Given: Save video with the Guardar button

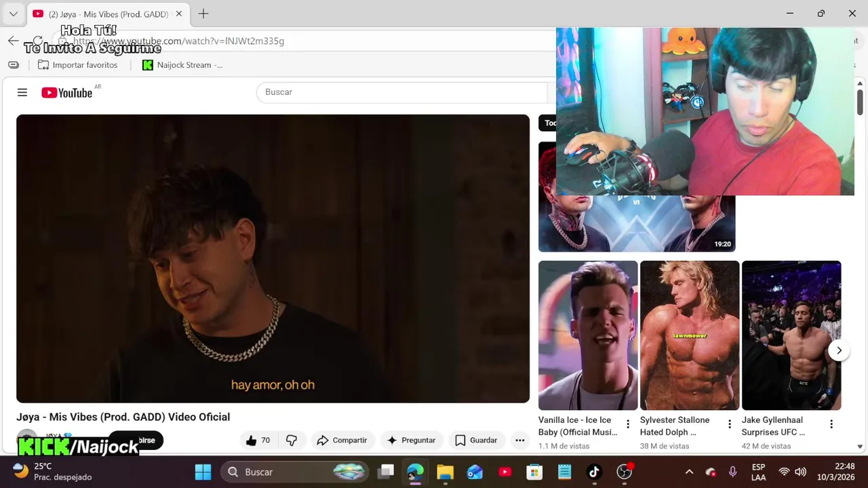Looking at the screenshot, I should coord(476,441).
